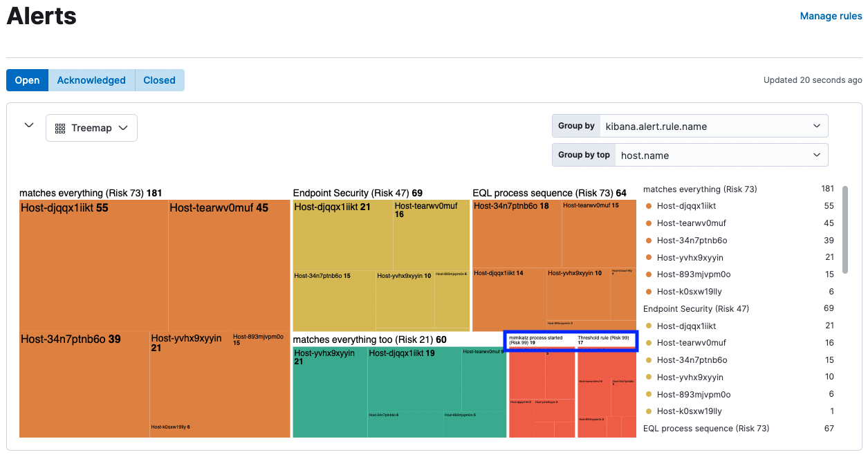The image size is (868, 459).
Task: Select treemap cell Host-djqqx1iikt 14
Action: [509, 299]
